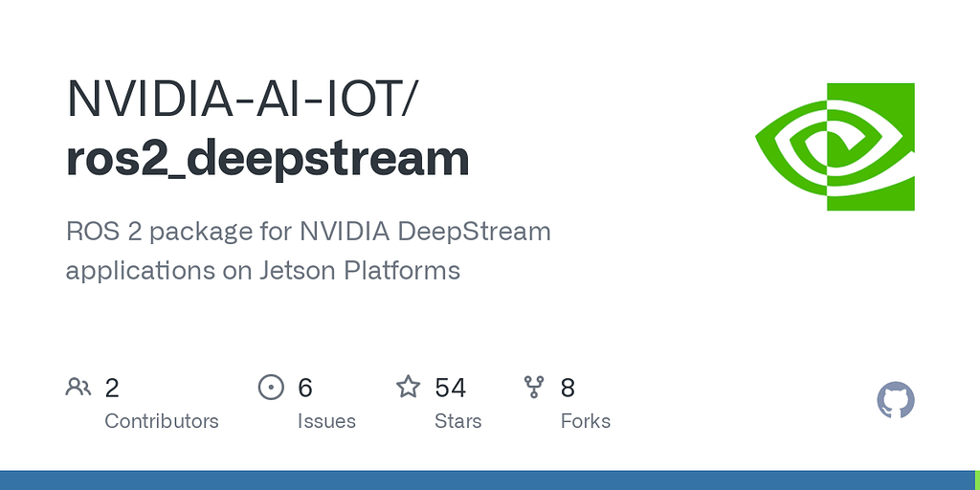
Task: Select the Contributors label
Action: (x=161, y=421)
